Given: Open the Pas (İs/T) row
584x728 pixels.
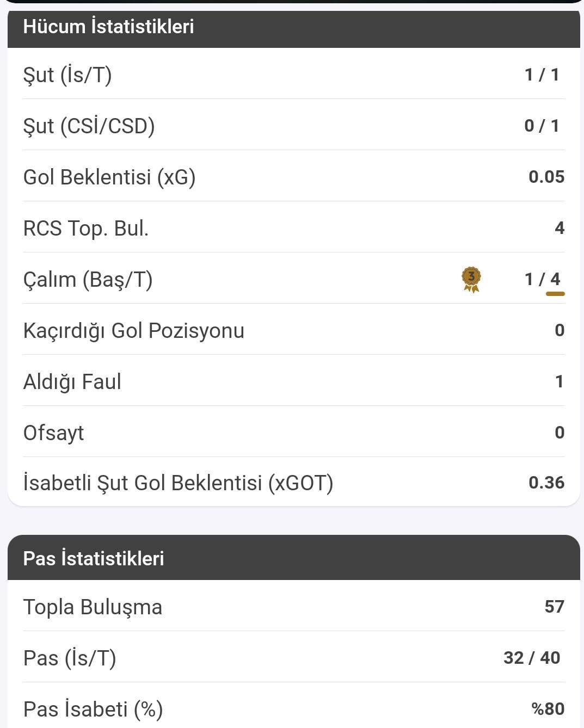Looking at the screenshot, I should coord(294,657).
